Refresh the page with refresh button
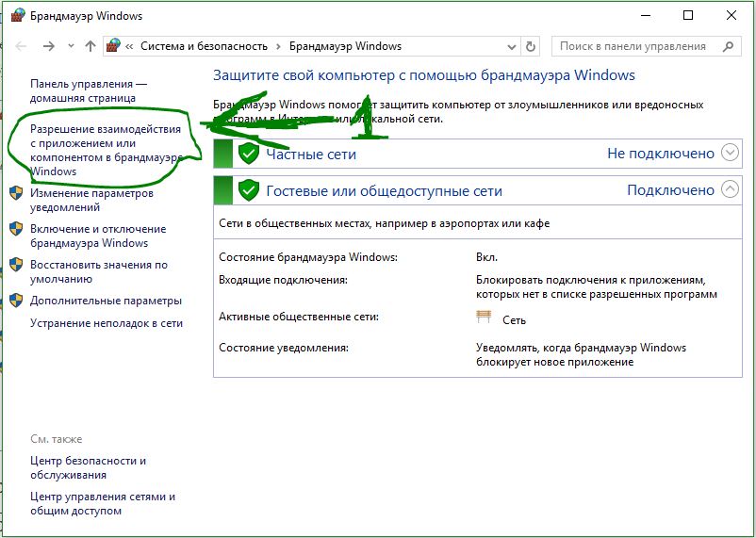The image size is (756, 538). [x=531, y=47]
